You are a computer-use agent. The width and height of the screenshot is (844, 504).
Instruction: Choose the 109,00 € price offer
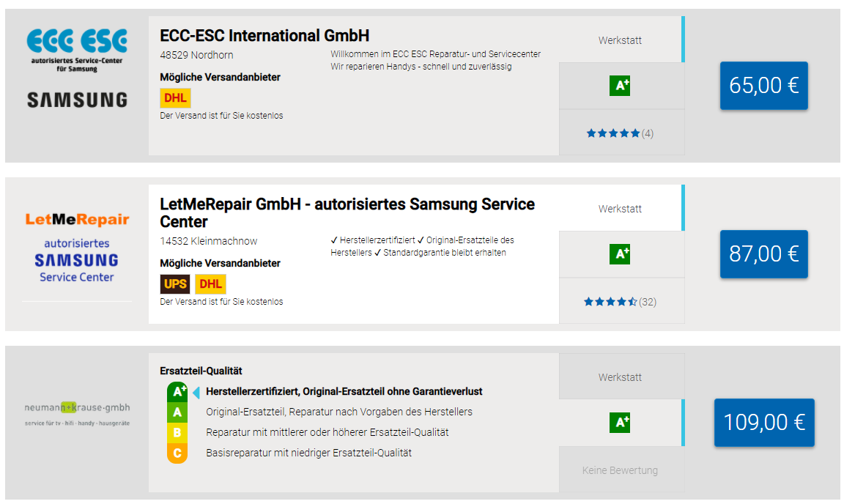(x=764, y=423)
